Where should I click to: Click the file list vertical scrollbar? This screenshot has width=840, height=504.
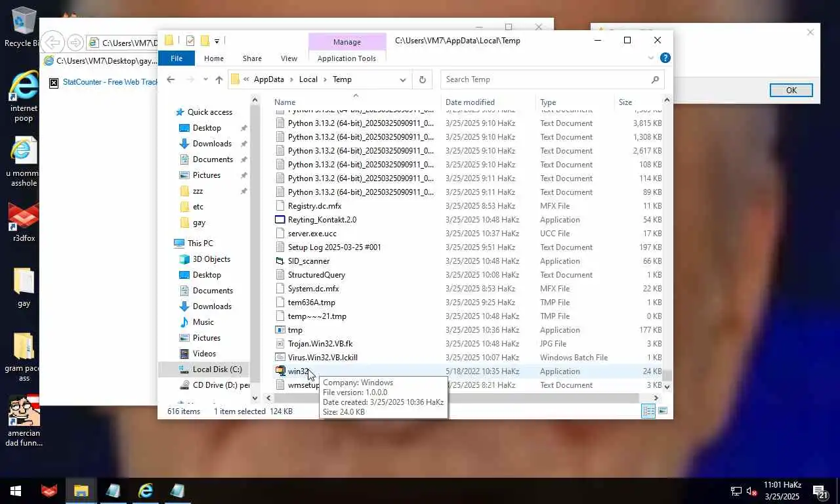[667, 375]
